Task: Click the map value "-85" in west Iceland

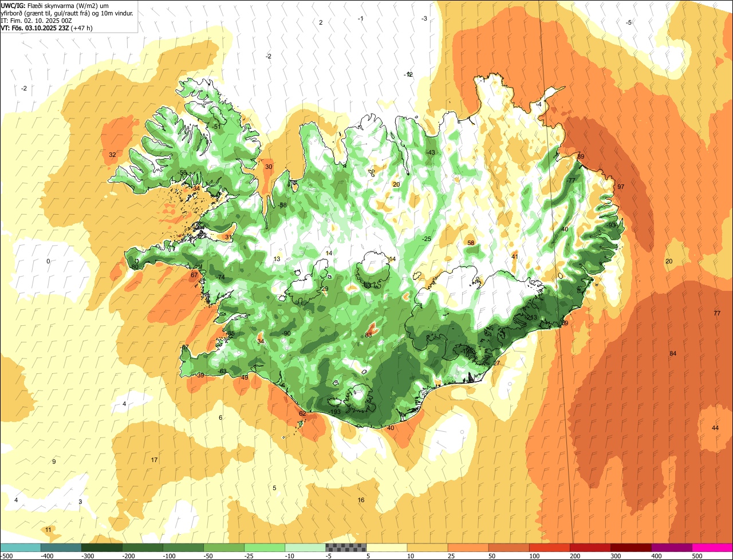Action: click(x=230, y=333)
